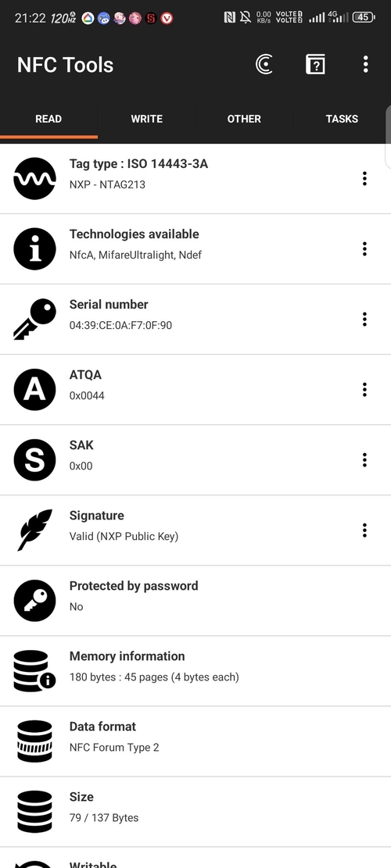The image size is (391, 868).
Task: Open more options for SAK row
Action: point(364,460)
